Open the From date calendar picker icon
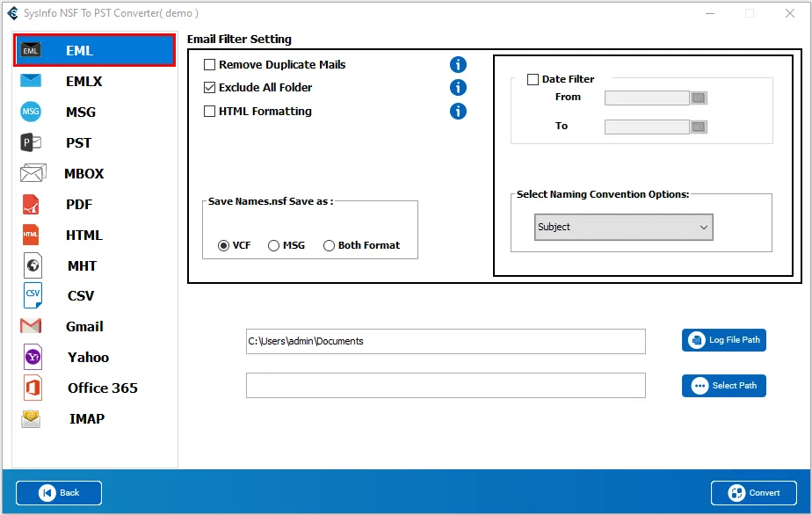The height and width of the screenshot is (515, 812). coord(699,98)
